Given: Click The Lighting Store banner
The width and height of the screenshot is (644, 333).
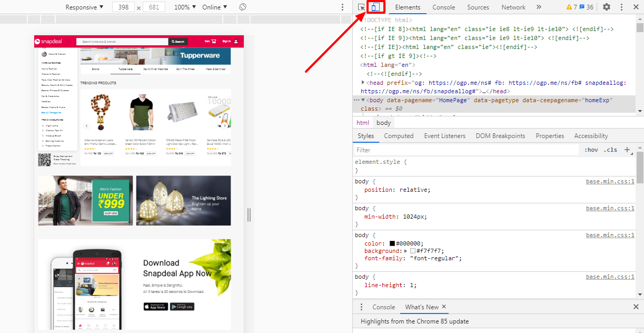Looking at the screenshot, I should pos(183,200).
